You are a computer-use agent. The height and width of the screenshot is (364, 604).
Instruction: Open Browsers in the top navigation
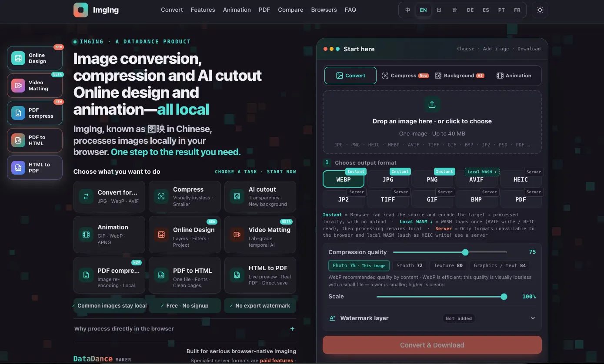point(324,10)
